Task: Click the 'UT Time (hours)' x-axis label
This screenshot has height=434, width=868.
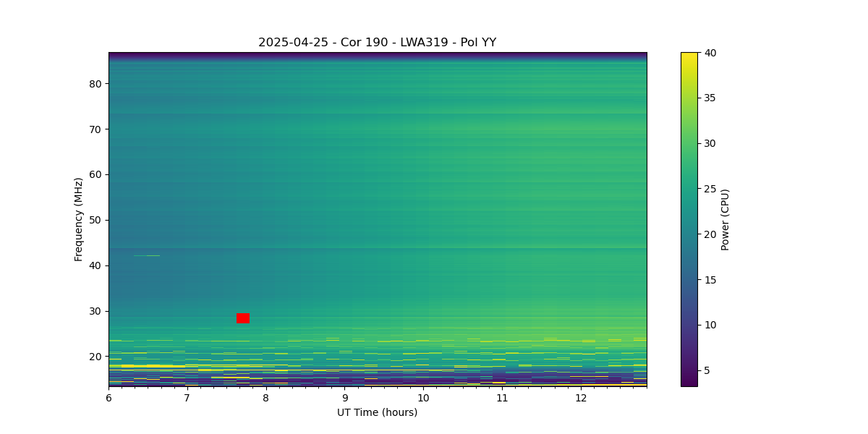Action: click(x=377, y=412)
